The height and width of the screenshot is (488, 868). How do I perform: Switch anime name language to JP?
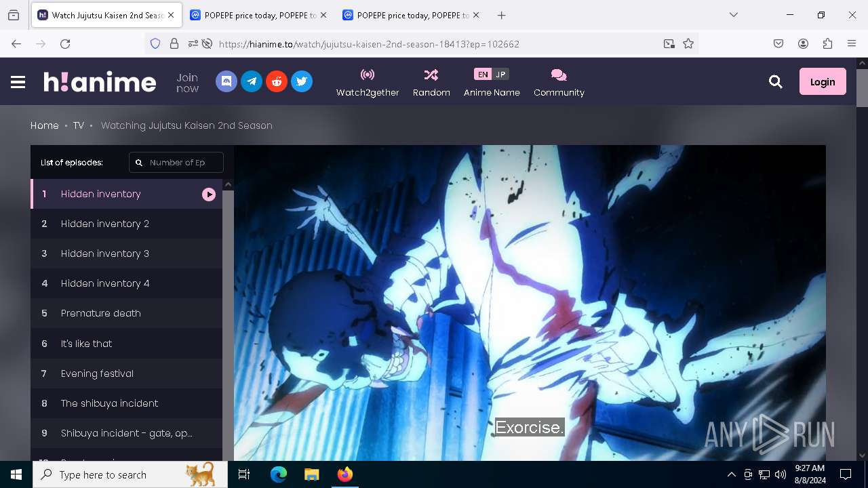(500, 75)
